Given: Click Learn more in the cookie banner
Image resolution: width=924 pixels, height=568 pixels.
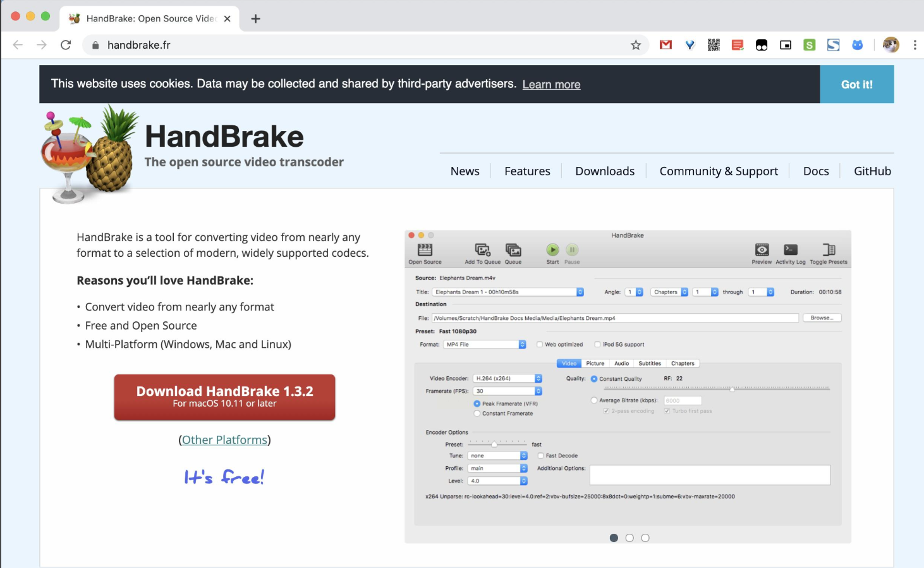Looking at the screenshot, I should 551,85.
